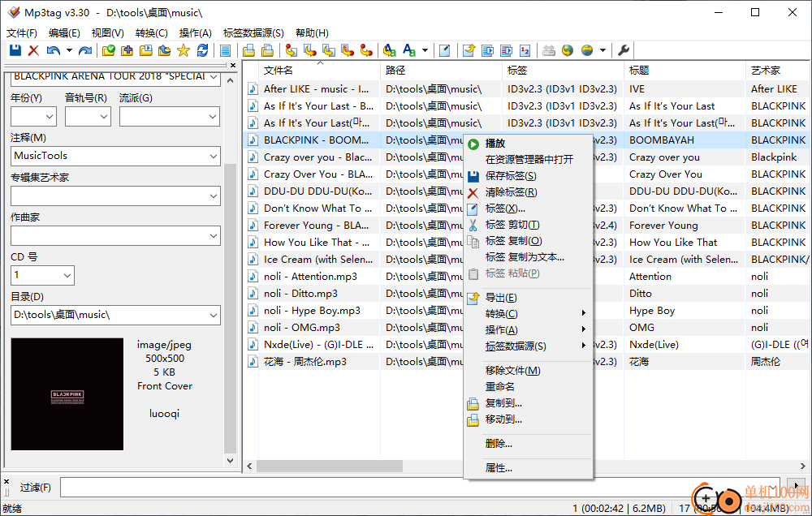Open options with the wrench icon
This screenshot has width=812, height=516.
pyautogui.click(x=624, y=50)
